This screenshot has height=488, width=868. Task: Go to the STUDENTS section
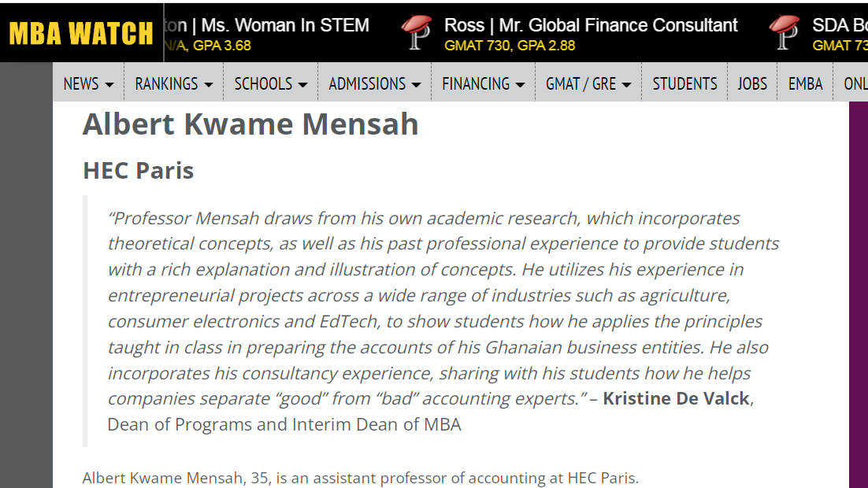(x=684, y=83)
